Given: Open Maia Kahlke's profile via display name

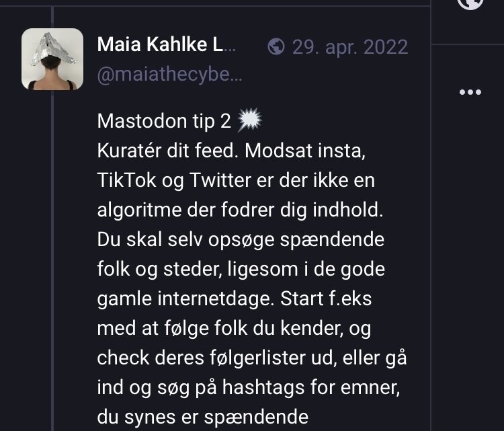Looking at the screenshot, I should pos(167,45).
